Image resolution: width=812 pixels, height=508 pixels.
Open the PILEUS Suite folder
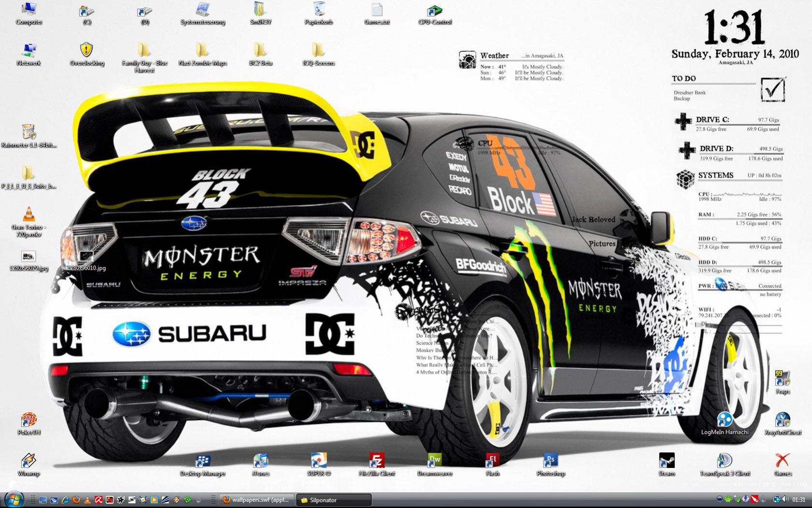click(29, 177)
